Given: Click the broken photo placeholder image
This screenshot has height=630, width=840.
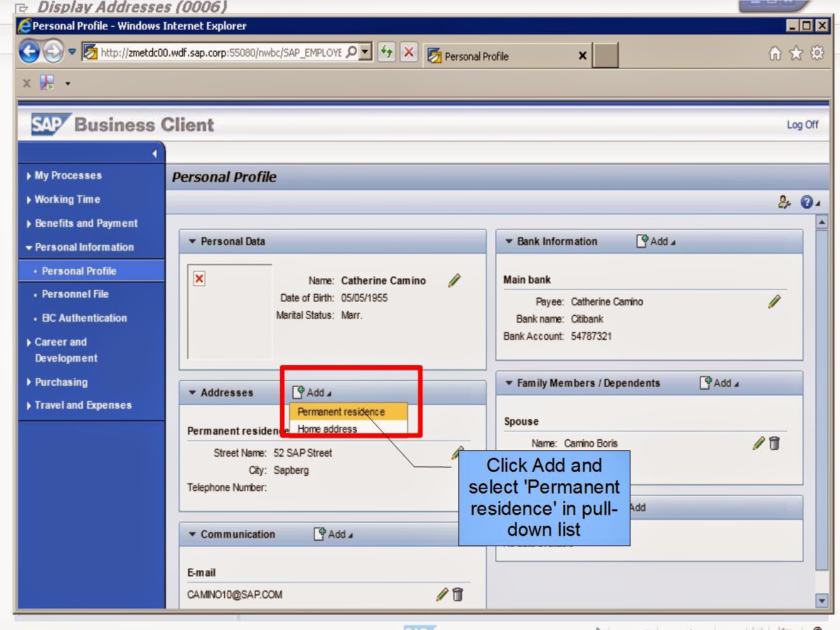Looking at the screenshot, I should 199,279.
